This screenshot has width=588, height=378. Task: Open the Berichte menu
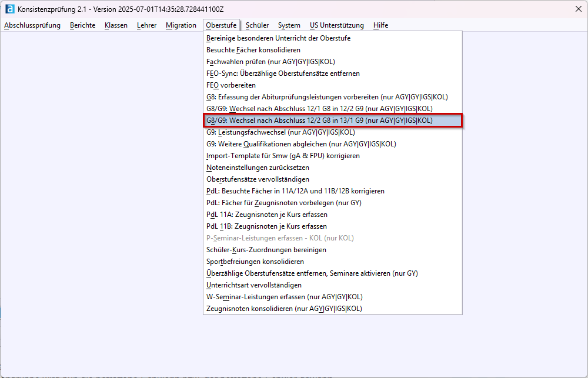[x=82, y=25]
